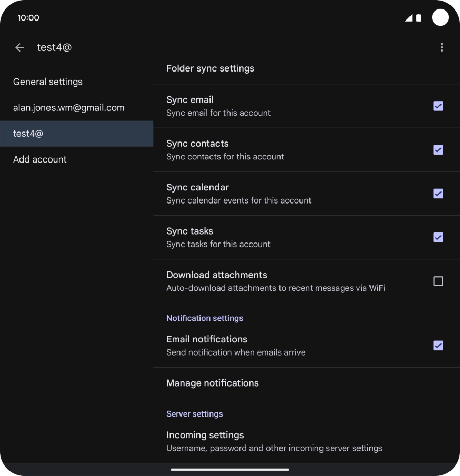Disable the Email notifications checkbox
This screenshot has width=460, height=476.
(438, 346)
